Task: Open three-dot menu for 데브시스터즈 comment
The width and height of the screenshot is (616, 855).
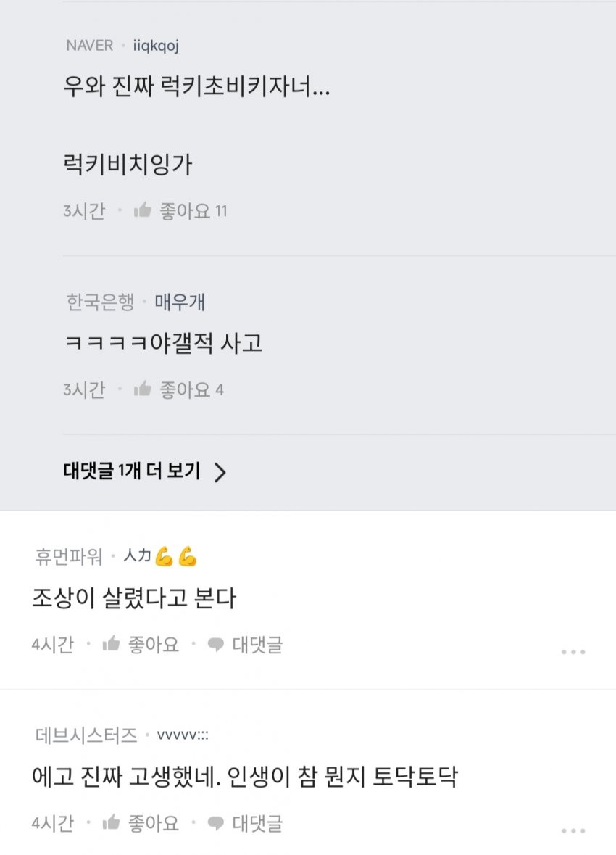Action: pos(573,831)
